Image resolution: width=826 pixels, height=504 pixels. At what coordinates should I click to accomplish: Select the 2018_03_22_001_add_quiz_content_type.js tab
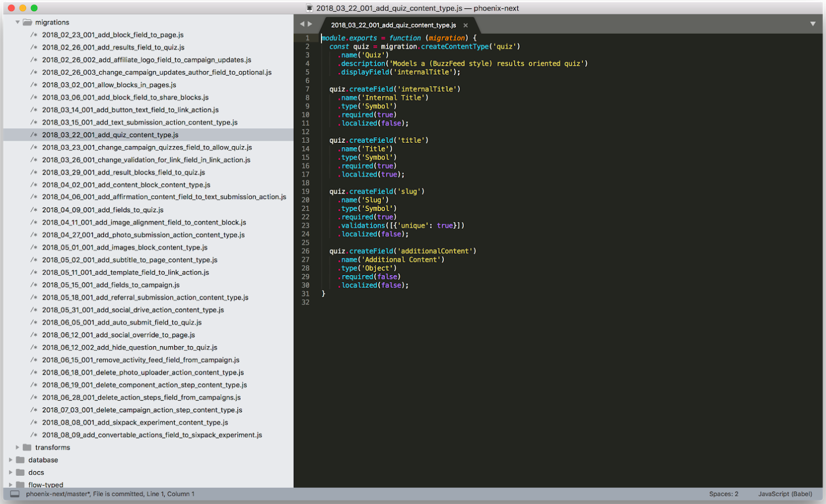tap(393, 25)
